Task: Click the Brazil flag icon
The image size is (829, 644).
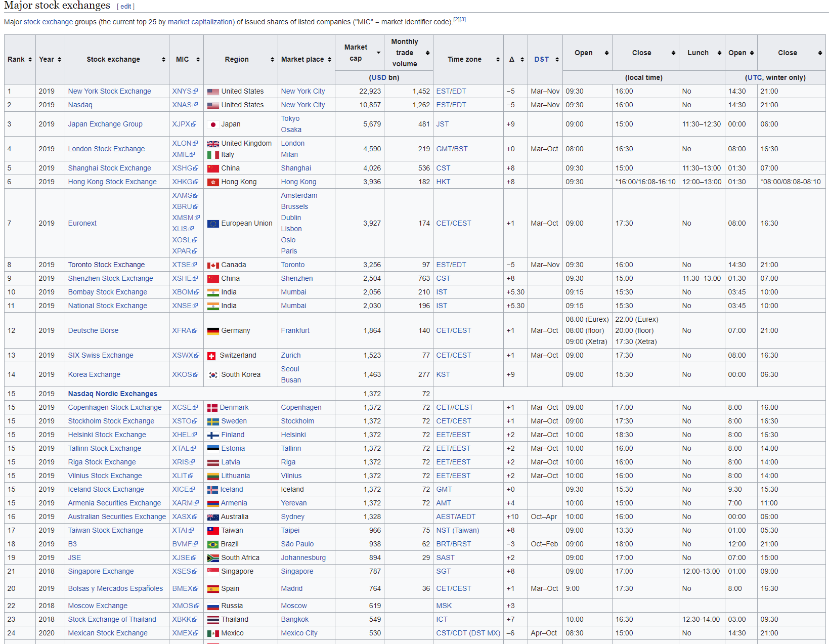Action: pos(213,544)
